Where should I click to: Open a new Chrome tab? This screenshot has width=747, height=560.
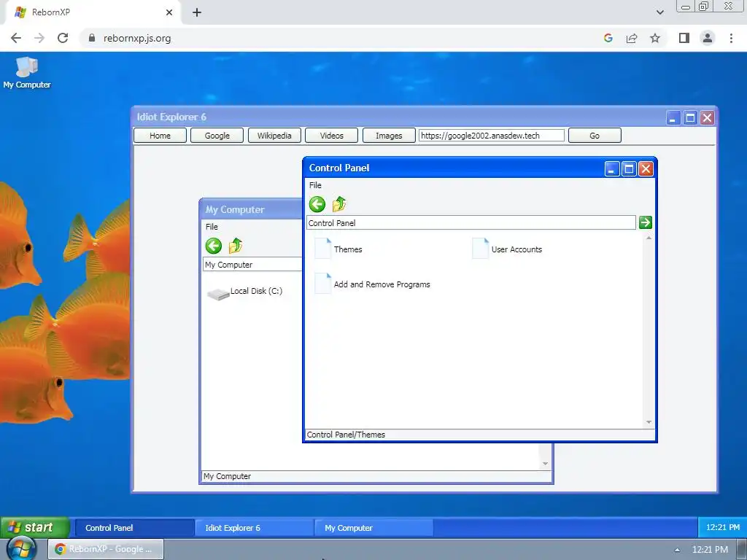[197, 12]
